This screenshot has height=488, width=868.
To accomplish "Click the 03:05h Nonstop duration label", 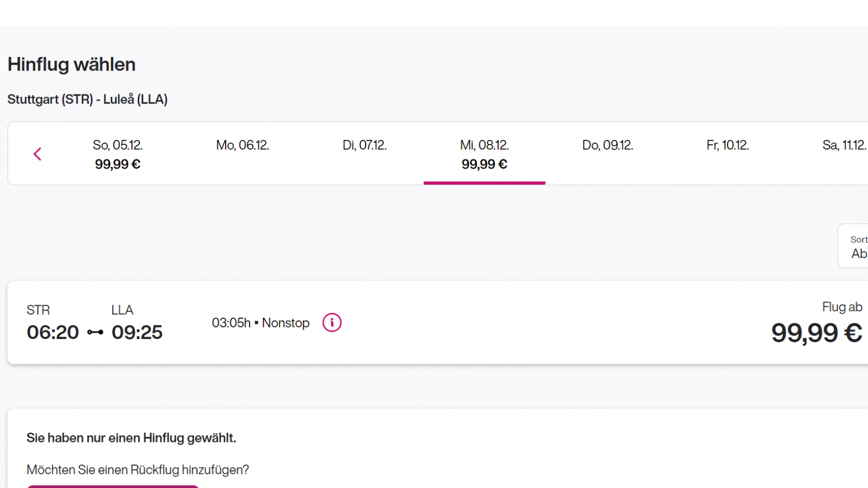I will 260,323.
